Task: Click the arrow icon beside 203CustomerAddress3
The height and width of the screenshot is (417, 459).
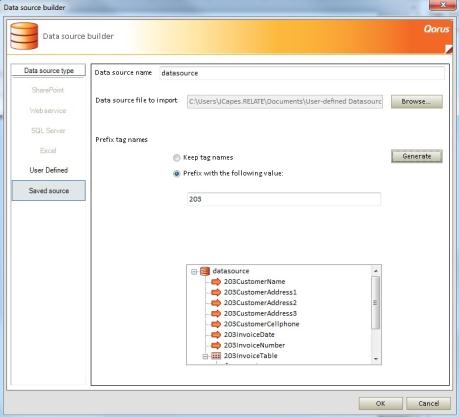Action: click(216, 313)
